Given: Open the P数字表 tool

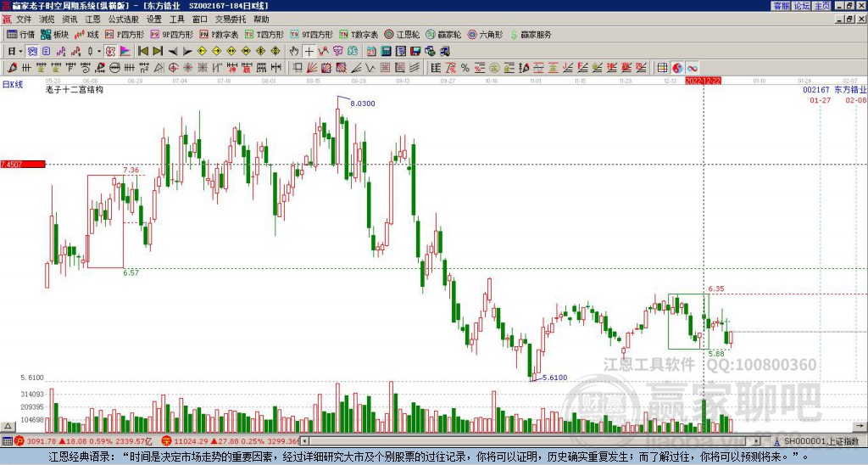Looking at the screenshot, I should coord(219,35).
